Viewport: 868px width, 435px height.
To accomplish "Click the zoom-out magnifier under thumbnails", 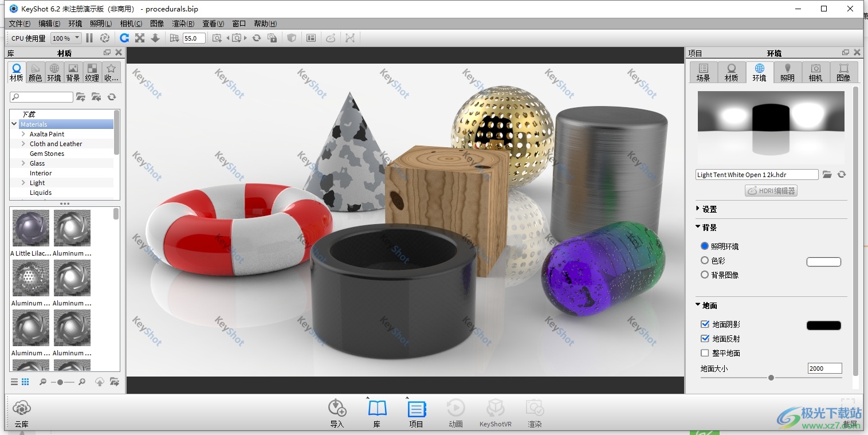I will [43, 382].
